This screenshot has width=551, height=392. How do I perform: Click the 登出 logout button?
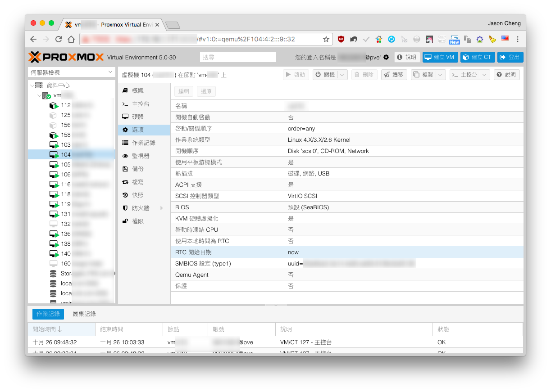click(x=510, y=57)
